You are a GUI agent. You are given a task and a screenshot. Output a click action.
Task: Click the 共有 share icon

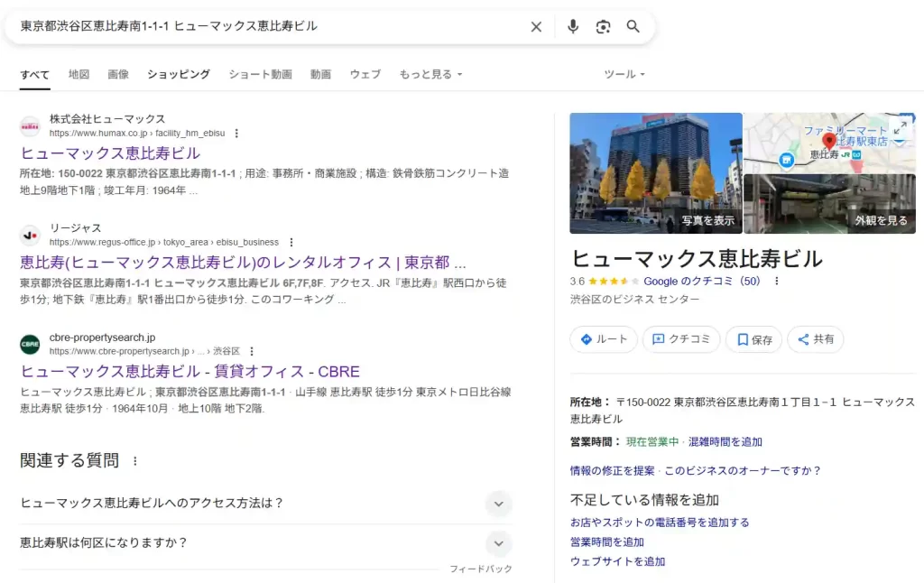[815, 339]
